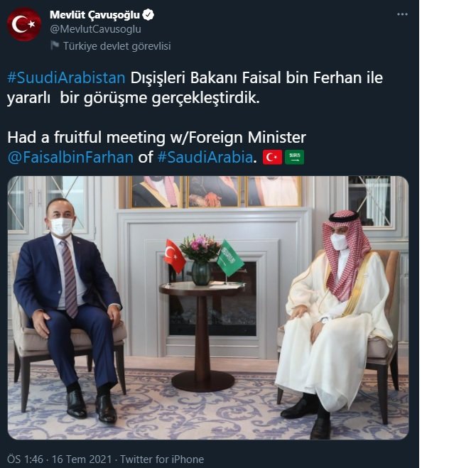Image resolution: width=476 pixels, height=468 pixels.
Task: Click the Turkish flag profile avatar
Action: pyautogui.click(x=24, y=24)
